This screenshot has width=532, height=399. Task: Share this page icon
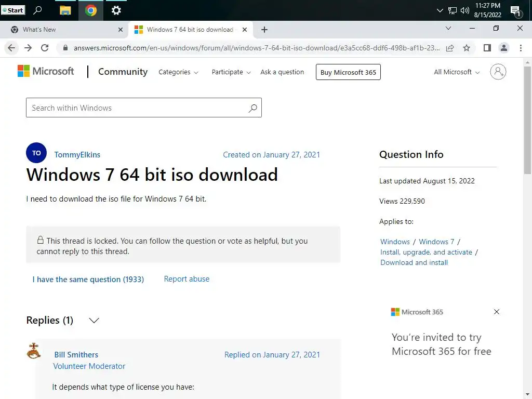pyautogui.click(x=450, y=48)
